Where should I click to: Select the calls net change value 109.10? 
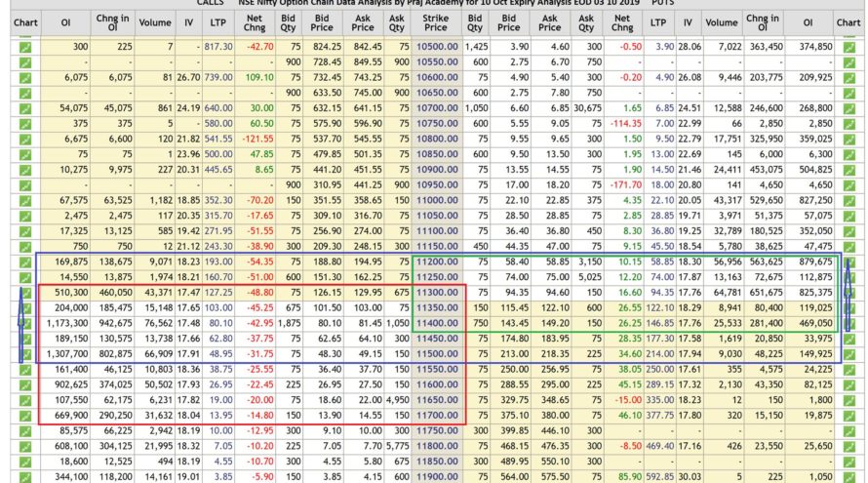point(259,77)
